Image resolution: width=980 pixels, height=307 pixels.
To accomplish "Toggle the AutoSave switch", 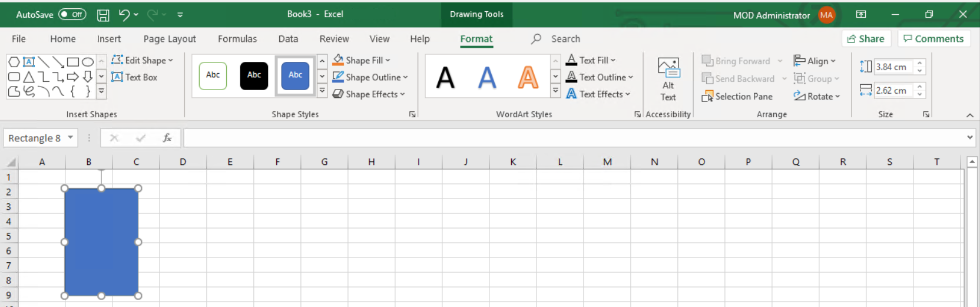I will (72, 15).
